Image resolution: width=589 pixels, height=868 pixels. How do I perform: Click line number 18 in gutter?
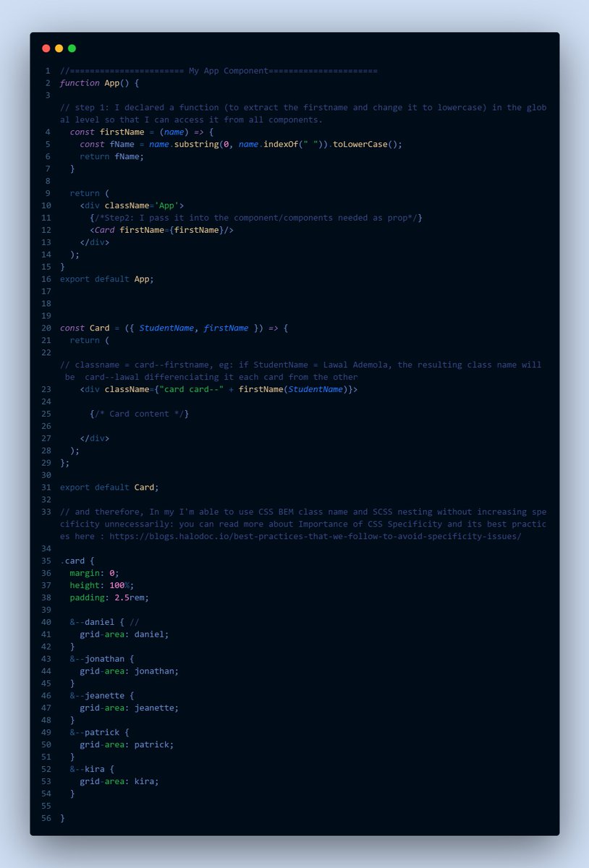click(x=47, y=303)
